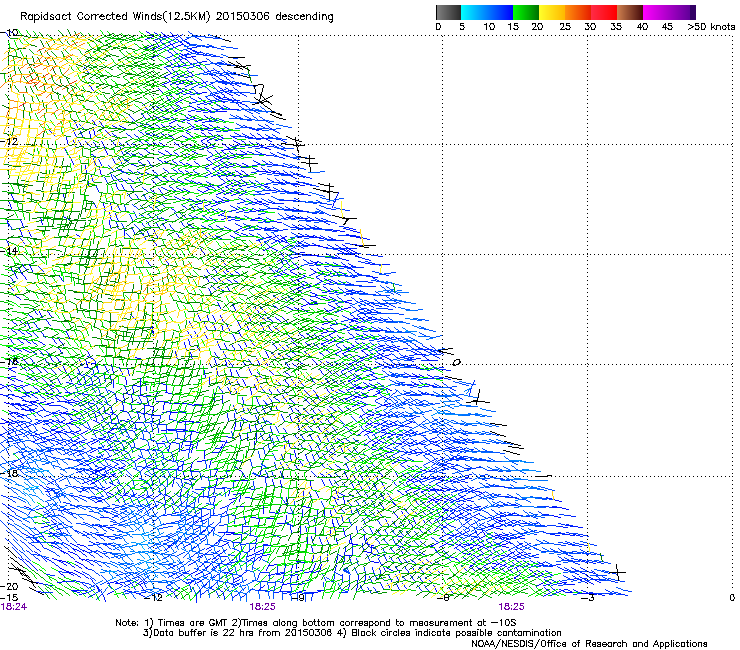This screenshot has height=650, width=740.
Task: Click the '>50 knots' legend label
Action: [711, 27]
